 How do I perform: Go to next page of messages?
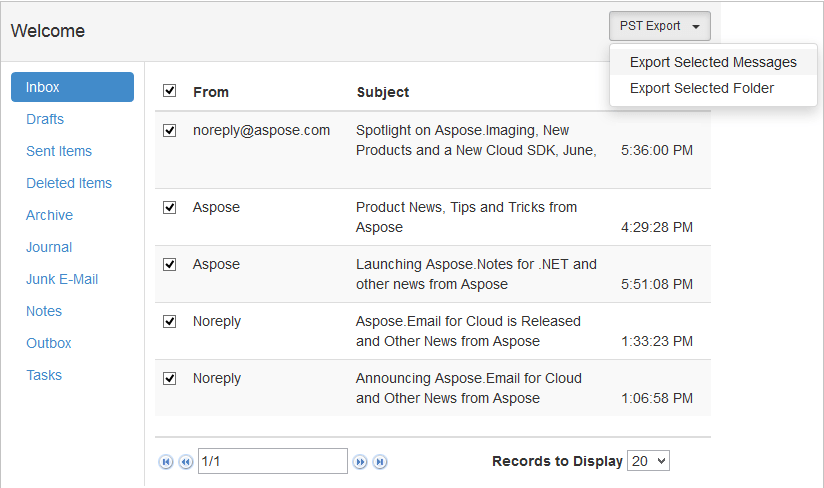coord(360,462)
